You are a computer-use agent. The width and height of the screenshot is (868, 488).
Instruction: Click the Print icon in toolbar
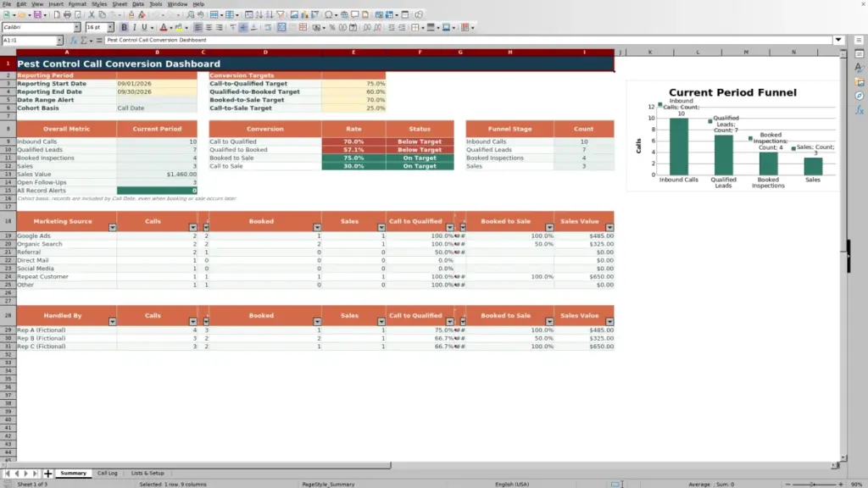[x=67, y=14]
